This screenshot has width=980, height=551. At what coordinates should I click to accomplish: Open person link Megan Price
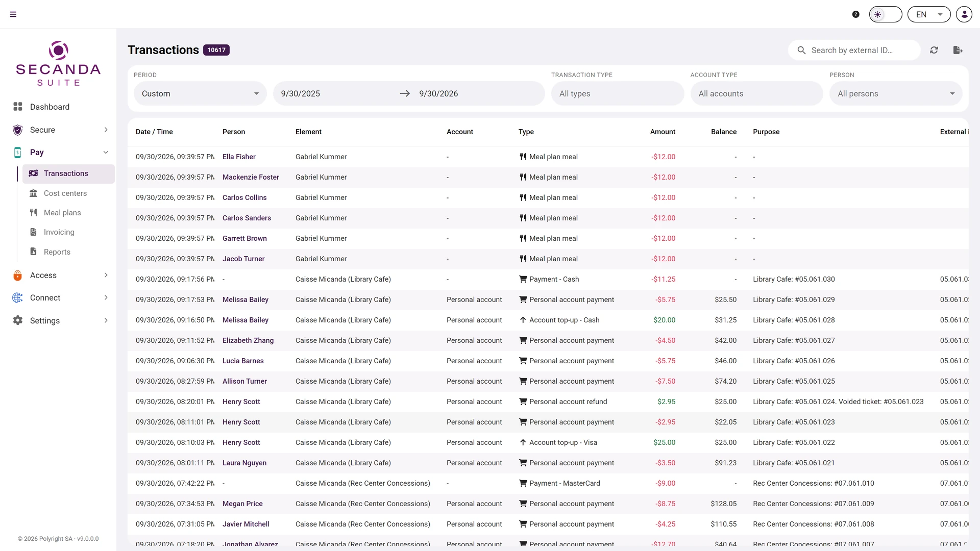click(242, 504)
